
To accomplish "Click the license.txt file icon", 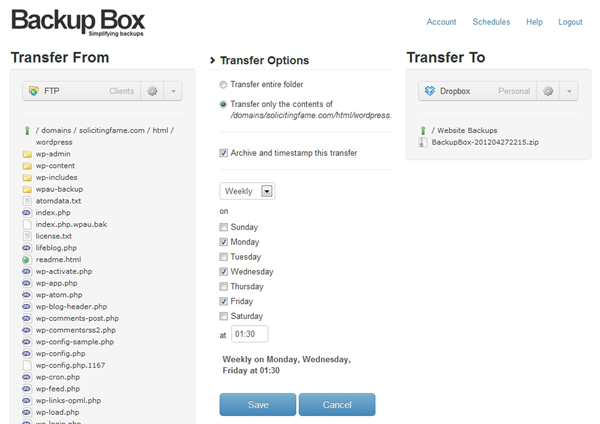I will [27, 236].
